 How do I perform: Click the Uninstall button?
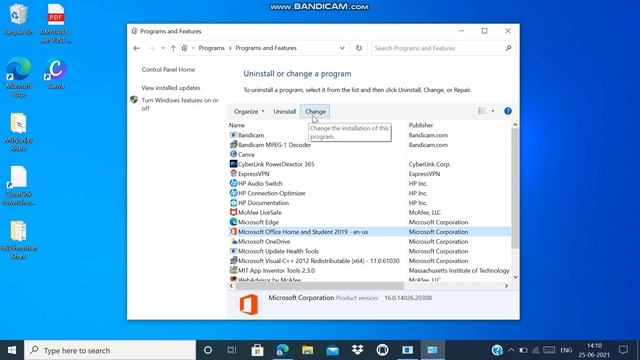click(284, 111)
